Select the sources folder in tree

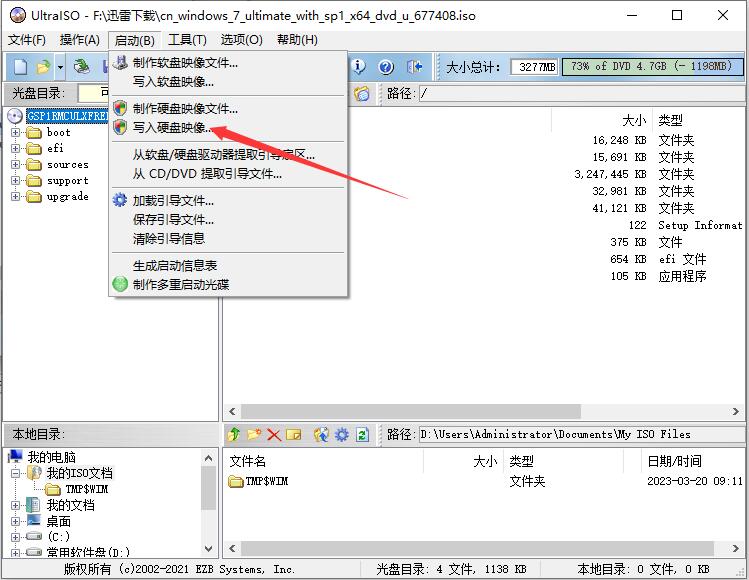tap(67, 165)
